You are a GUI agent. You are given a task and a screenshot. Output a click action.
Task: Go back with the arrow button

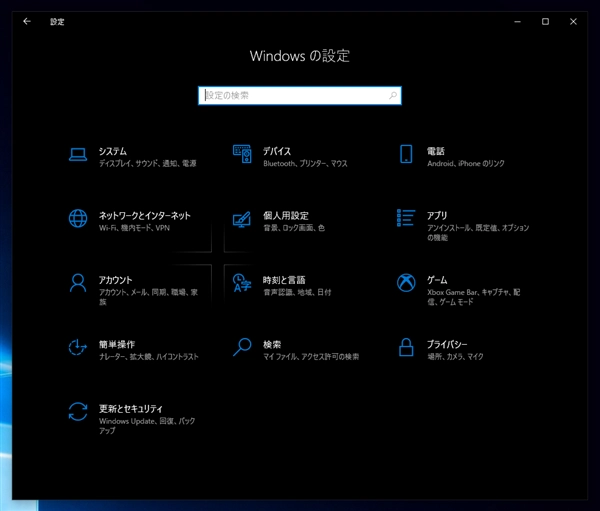coord(27,21)
